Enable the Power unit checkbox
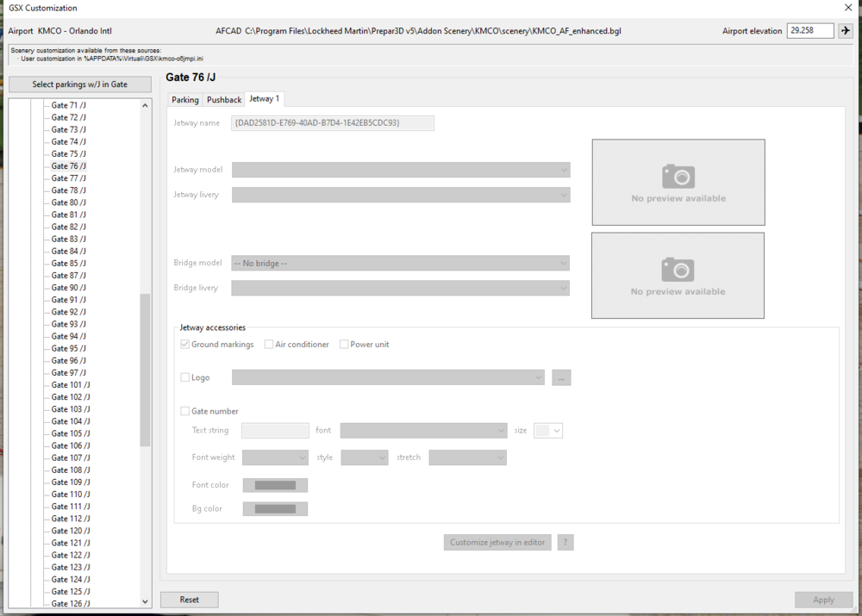 pos(344,345)
